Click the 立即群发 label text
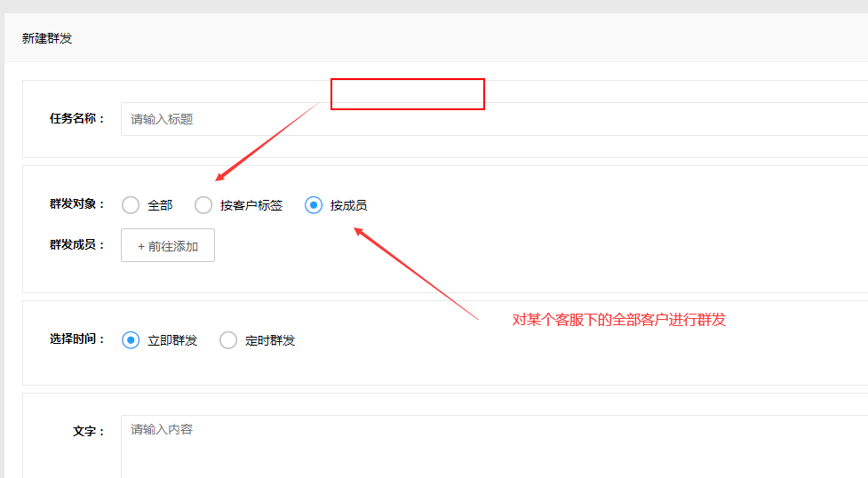 point(172,340)
